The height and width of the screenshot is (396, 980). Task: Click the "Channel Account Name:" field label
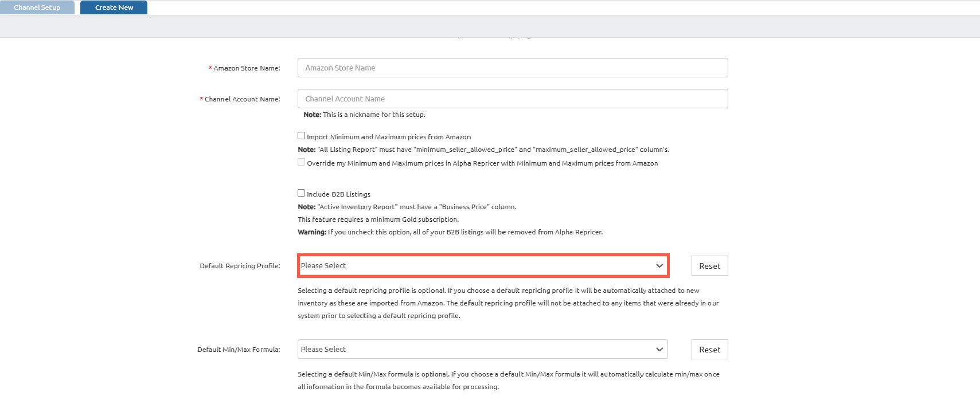[242, 99]
